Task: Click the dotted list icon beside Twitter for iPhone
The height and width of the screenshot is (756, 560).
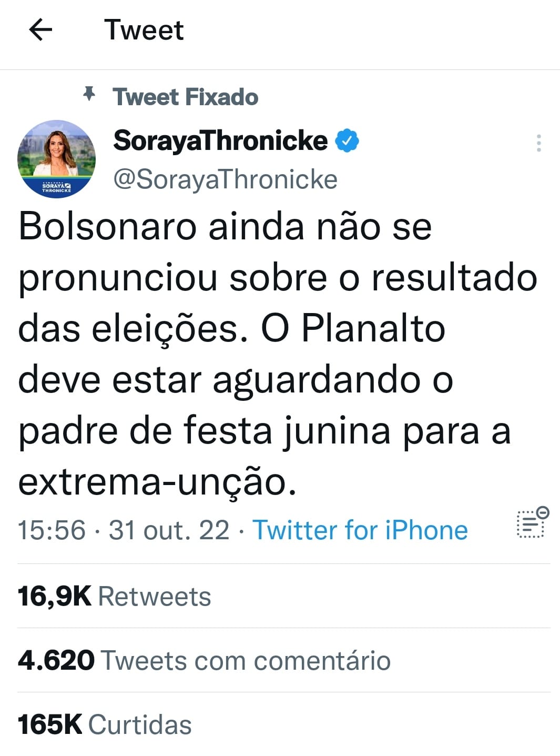Action: 532,523
